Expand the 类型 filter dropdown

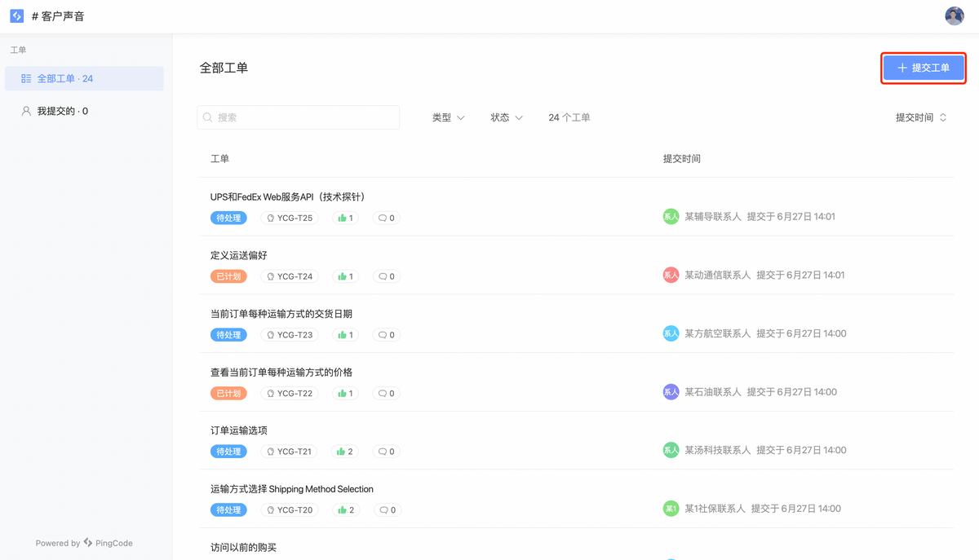[448, 117]
